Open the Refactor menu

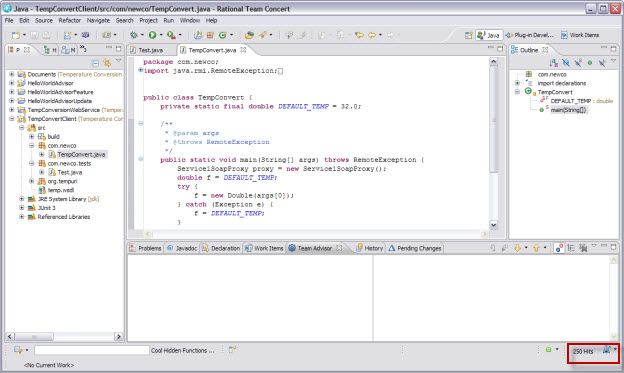tap(70, 20)
